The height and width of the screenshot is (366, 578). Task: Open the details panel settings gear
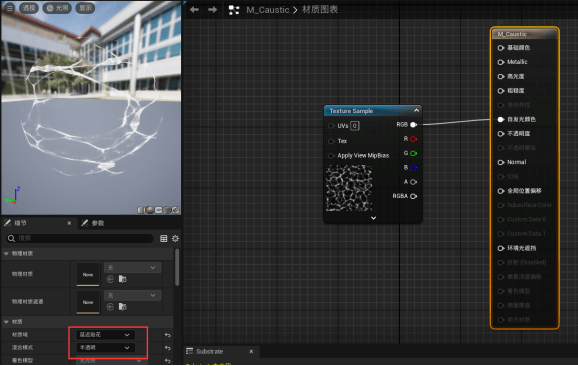(x=175, y=238)
